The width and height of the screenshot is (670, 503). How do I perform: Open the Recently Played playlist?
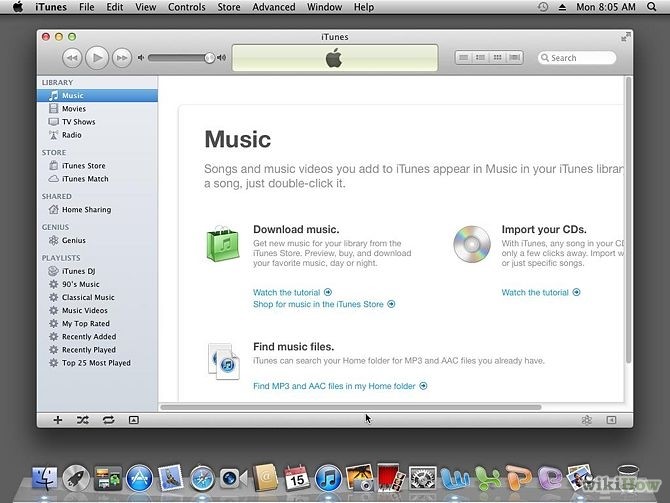click(97, 350)
